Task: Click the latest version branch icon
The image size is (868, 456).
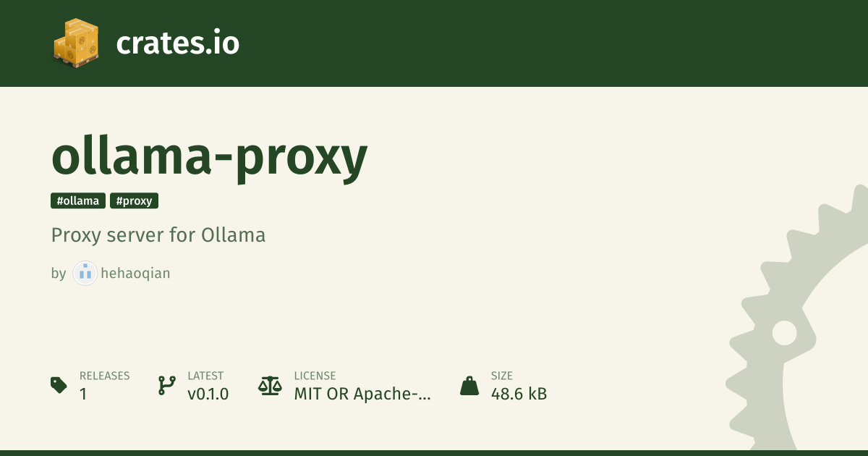Action: tap(166, 385)
